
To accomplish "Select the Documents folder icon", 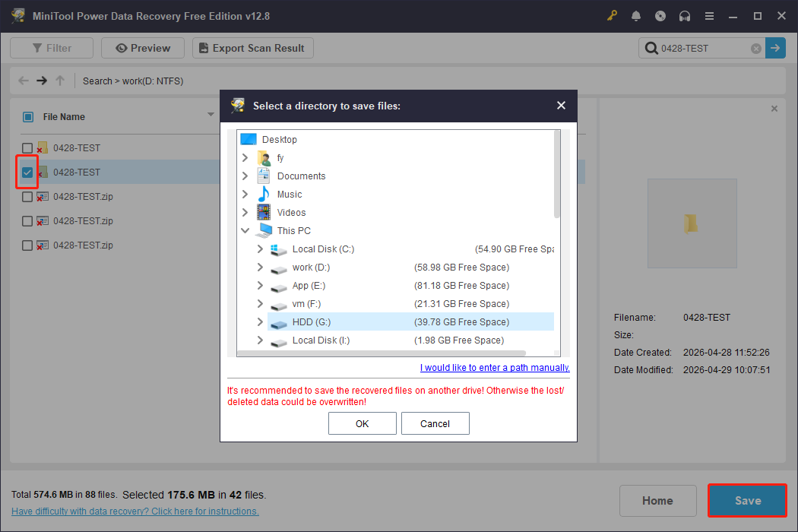I will (264, 176).
